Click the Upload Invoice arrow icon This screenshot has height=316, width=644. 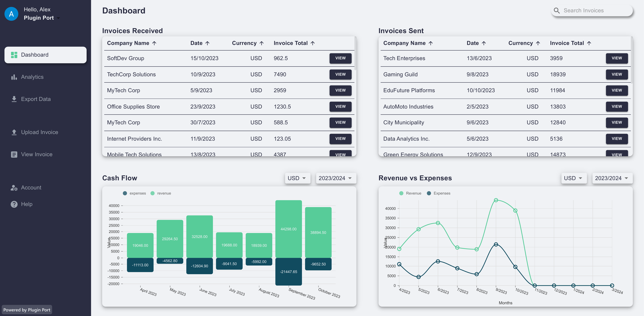coord(14,132)
